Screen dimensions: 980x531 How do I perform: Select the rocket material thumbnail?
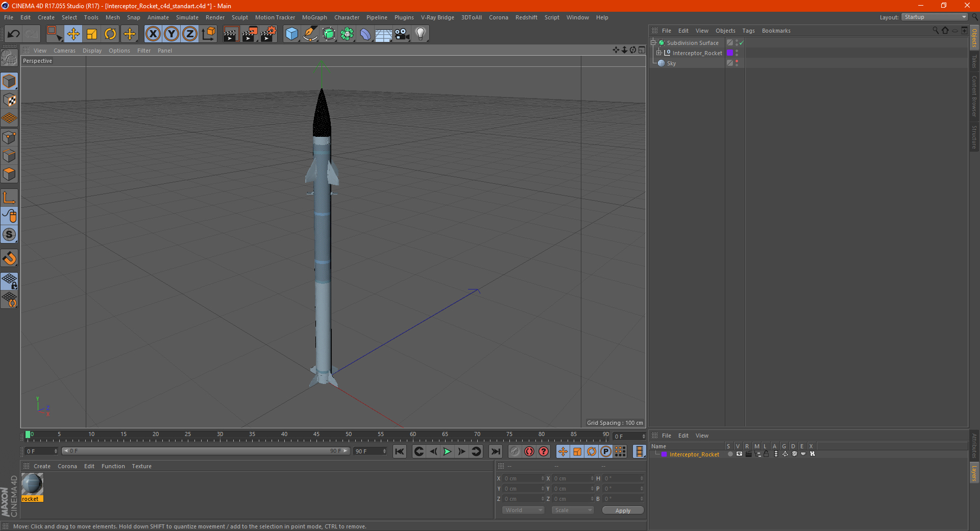pyautogui.click(x=32, y=484)
